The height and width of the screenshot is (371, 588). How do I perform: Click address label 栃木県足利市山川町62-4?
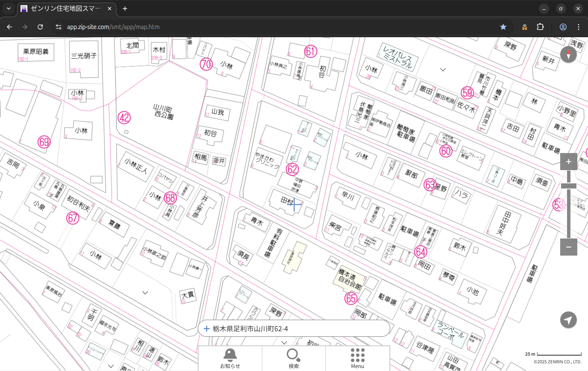pos(250,329)
